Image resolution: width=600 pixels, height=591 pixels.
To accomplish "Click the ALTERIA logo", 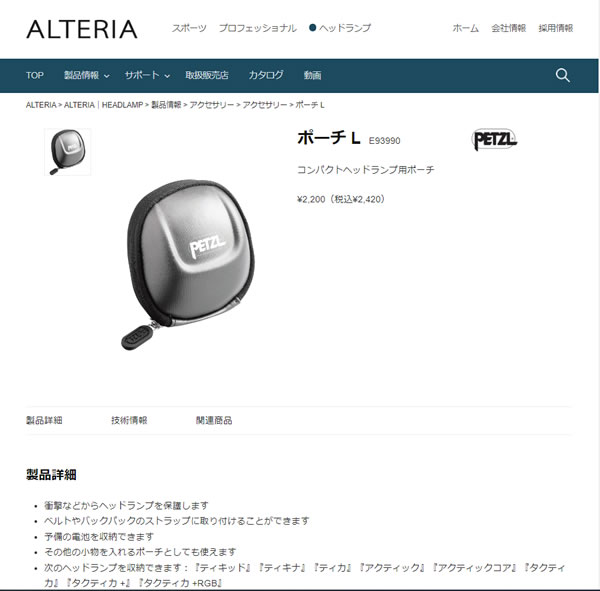I will 82,29.
